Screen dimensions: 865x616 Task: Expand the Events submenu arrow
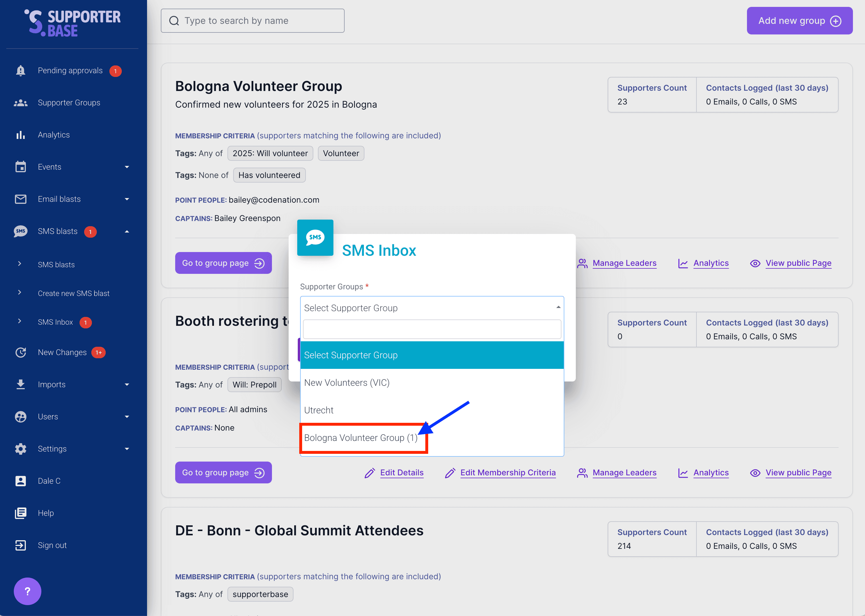click(x=127, y=167)
